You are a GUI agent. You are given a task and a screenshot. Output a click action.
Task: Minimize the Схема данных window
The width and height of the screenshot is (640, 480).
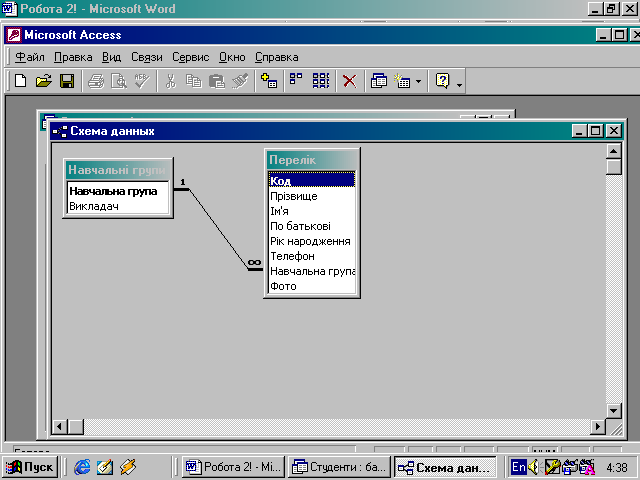580,131
